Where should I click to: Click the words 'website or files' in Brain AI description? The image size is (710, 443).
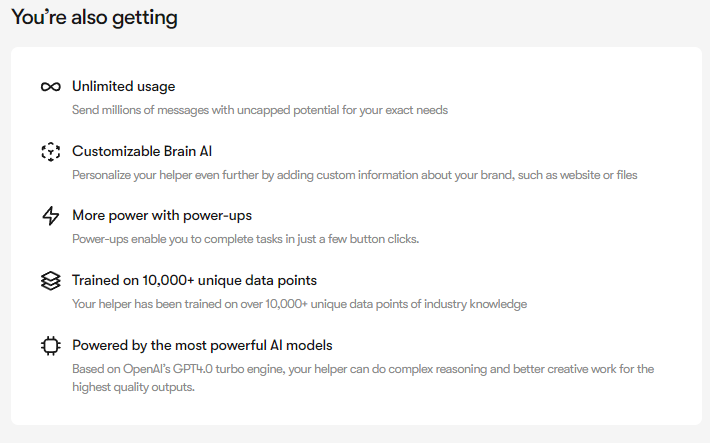pyautogui.click(x=598, y=175)
